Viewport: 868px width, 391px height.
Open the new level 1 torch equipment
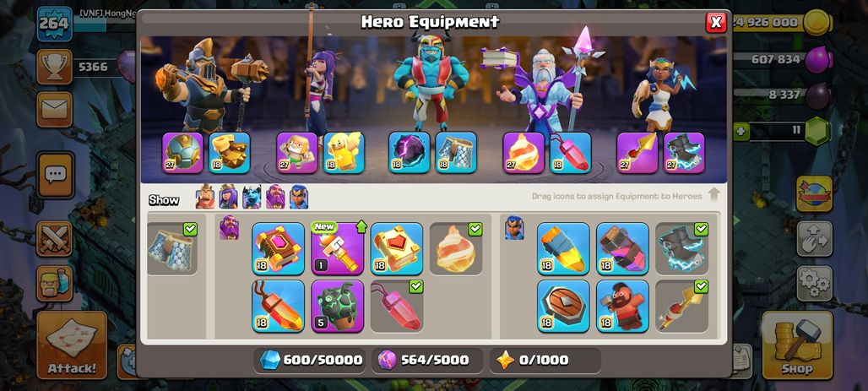pyautogui.click(x=337, y=248)
